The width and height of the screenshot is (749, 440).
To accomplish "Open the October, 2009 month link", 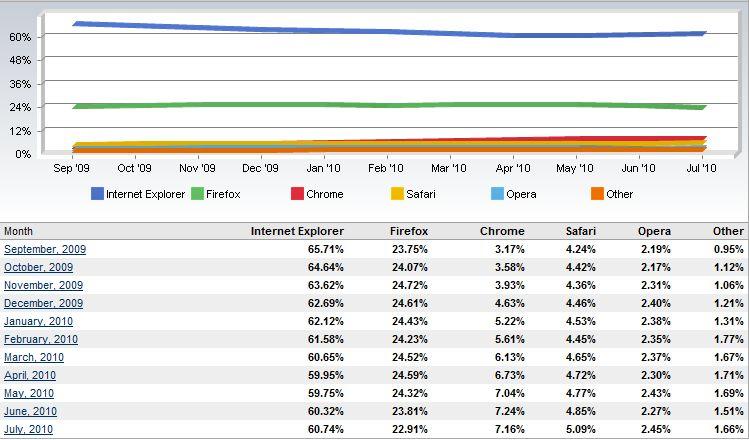I will coord(39,267).
